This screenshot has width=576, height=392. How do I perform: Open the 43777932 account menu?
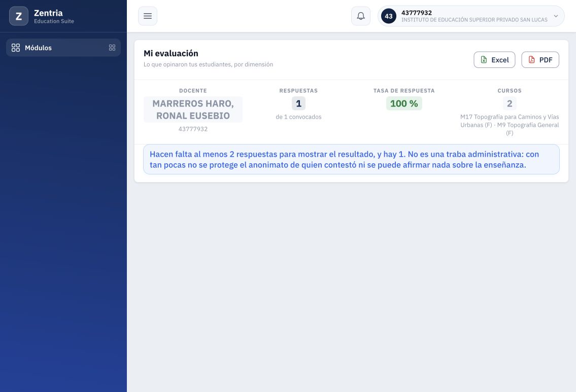pos(471,16)
